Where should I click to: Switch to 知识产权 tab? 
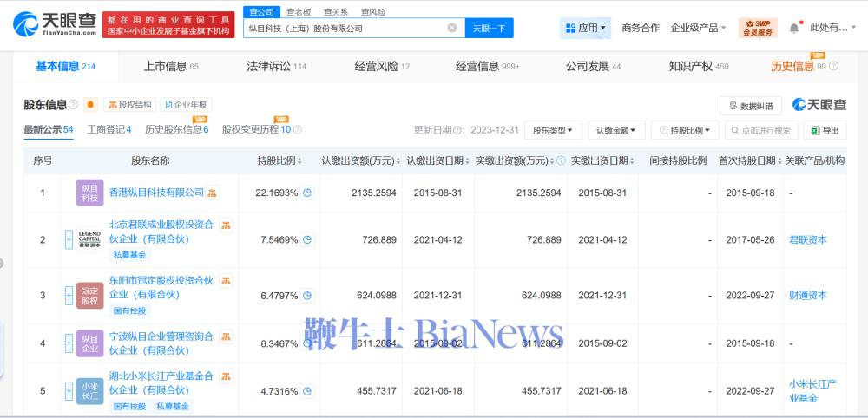pos(699,67)
